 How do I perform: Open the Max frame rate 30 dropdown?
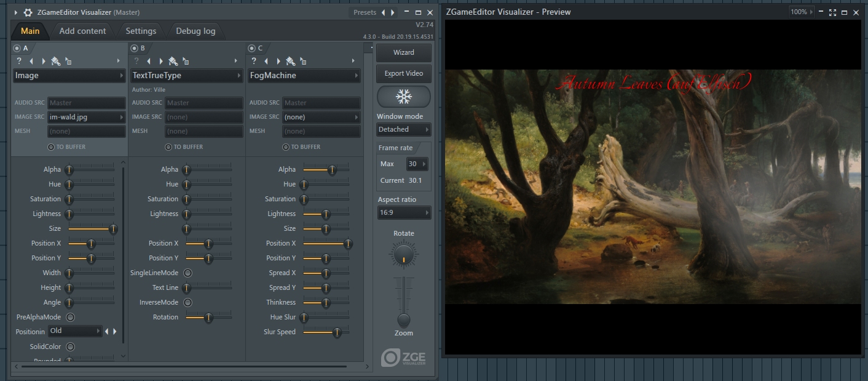[x=416, y=164]
